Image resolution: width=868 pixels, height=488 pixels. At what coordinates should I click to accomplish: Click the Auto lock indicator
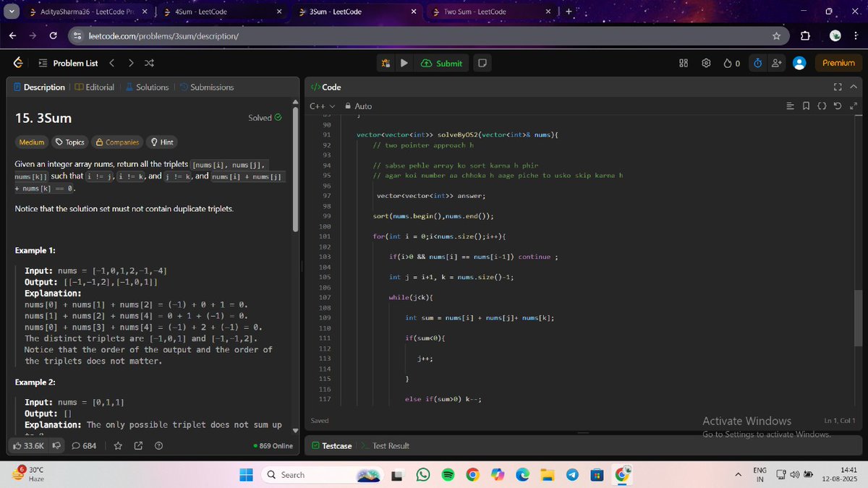(x=359, y=106)
